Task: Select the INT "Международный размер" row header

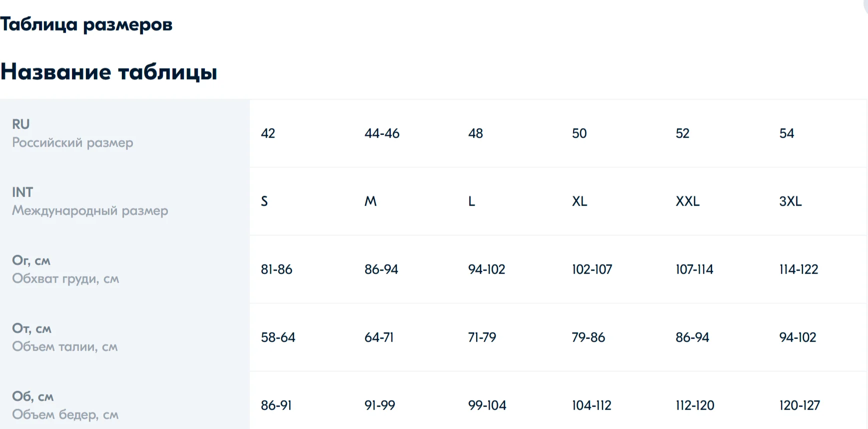Action: (x=90, y=201)
